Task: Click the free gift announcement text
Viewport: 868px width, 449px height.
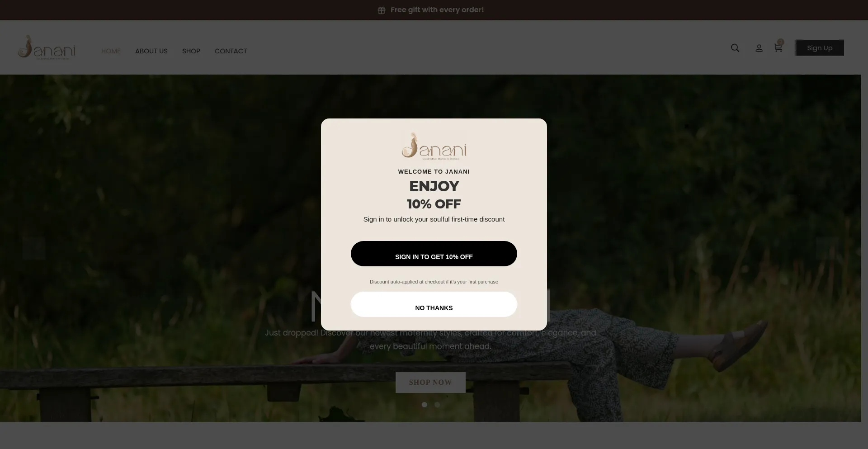Action: tap(437, 10)
